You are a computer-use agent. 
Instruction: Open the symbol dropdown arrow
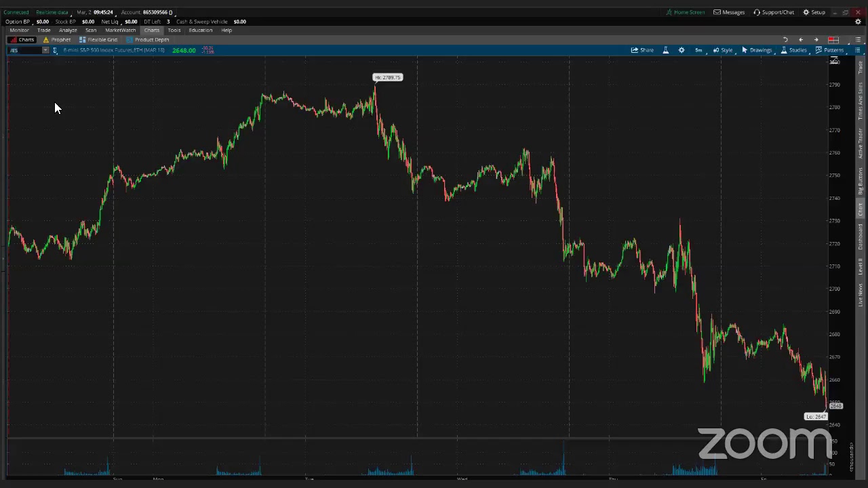point(45,50)
